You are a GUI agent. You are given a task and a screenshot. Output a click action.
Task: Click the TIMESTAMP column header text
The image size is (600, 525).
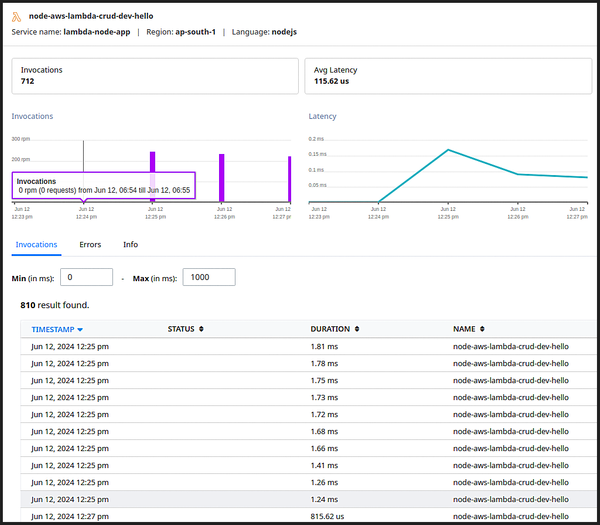(x=53, y=329)
